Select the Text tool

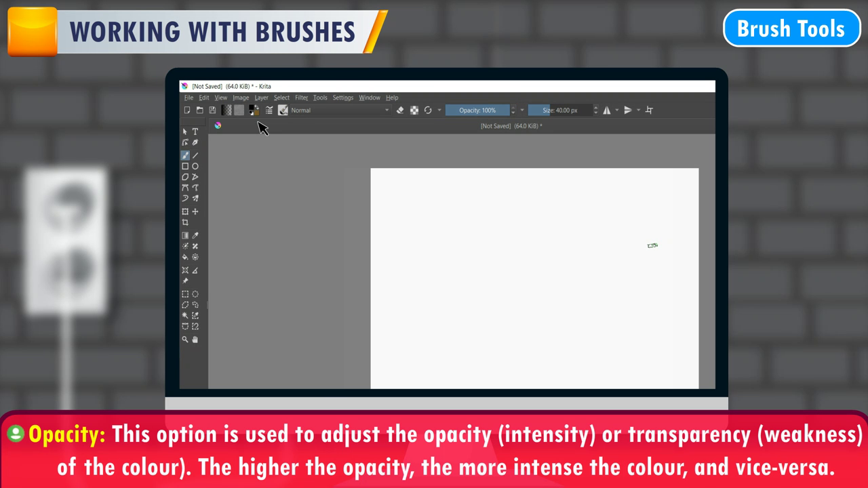[x=195, y=131]
